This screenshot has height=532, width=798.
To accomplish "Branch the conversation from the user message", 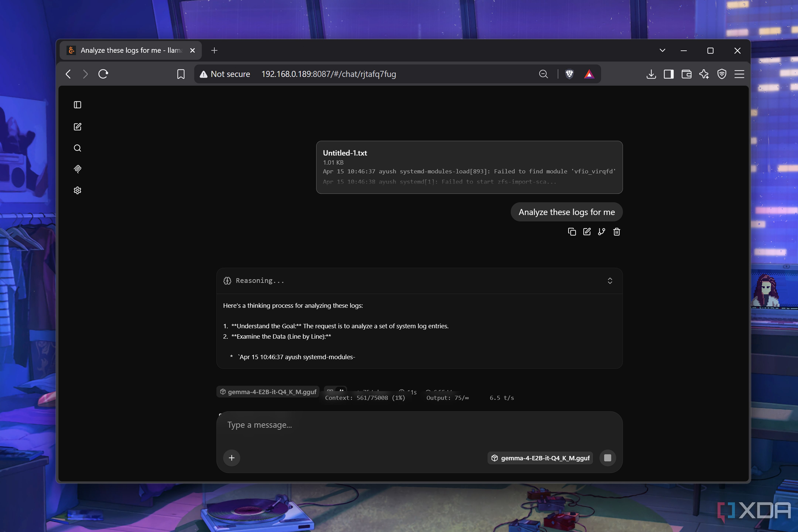I will (x=602, y=232).
